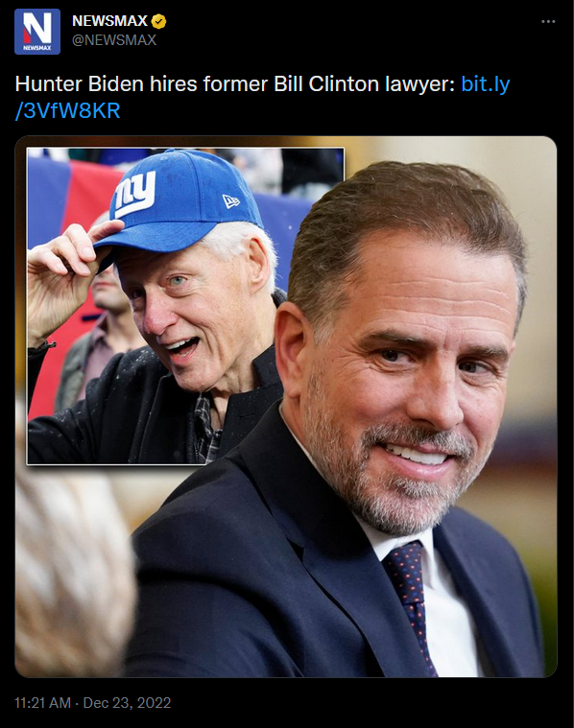Viewport: 574px width, 728px height.
Task: Click the 11:21 AM timestamp
Action: 43,702
